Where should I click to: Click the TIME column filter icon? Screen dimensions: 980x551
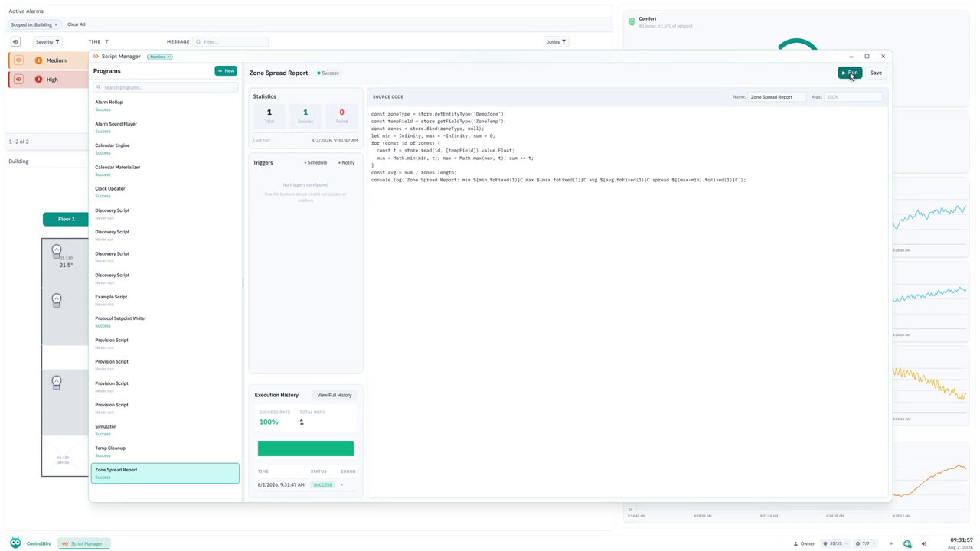[x=106, y=42]
